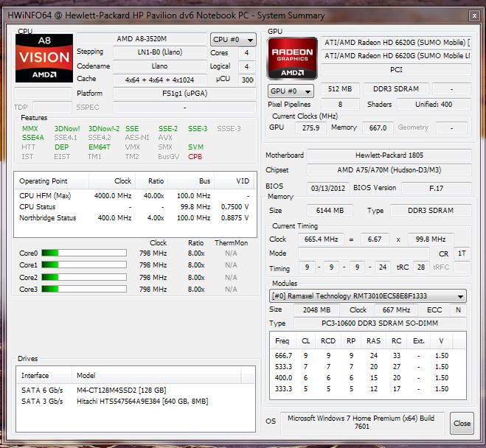
Task: Click the Freq column header in module timings
Action: [282, 341]
